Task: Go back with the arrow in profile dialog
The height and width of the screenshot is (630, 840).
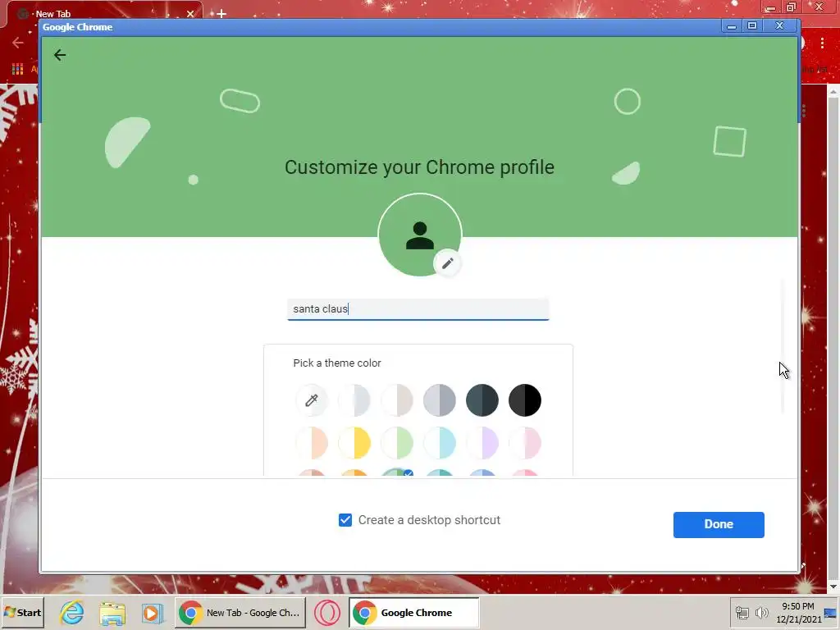Action: tap(59, 55)
